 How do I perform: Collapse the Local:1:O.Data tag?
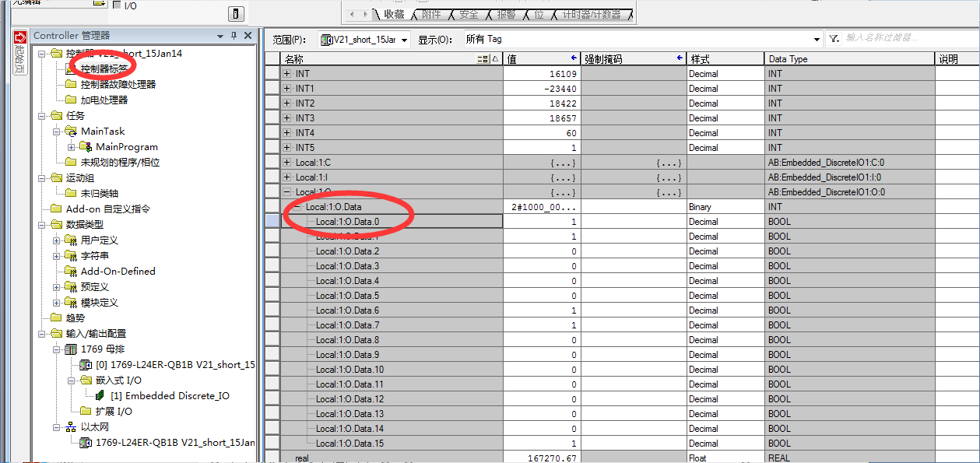298,207
